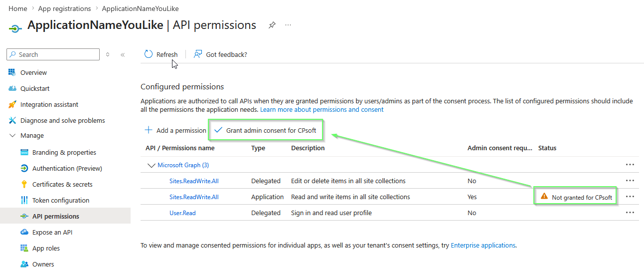Pin the API permissions page

[x=272, y=25]
